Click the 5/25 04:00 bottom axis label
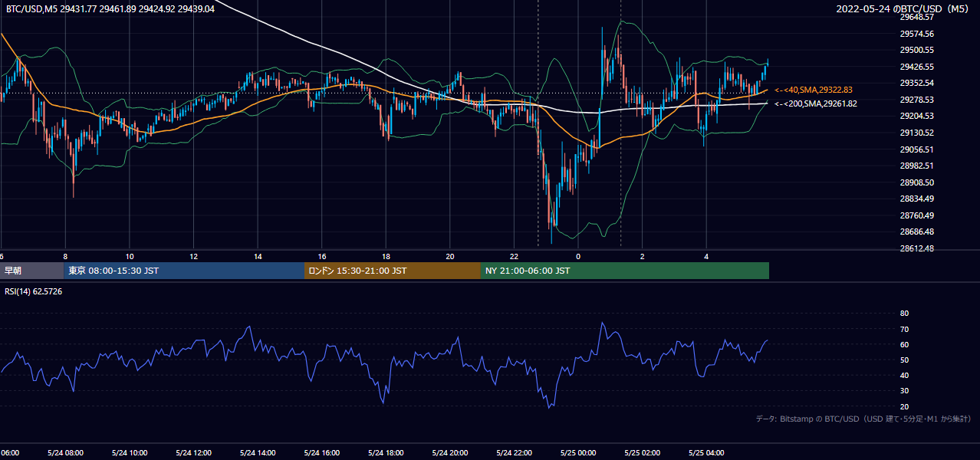The image size is (980, 460). pos(706,452)
